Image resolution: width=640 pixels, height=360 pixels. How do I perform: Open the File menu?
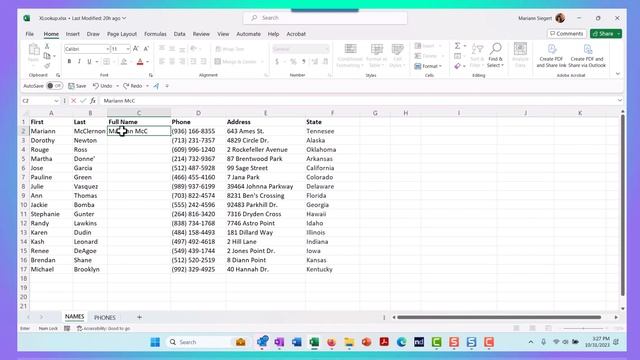tap(29, 34)
